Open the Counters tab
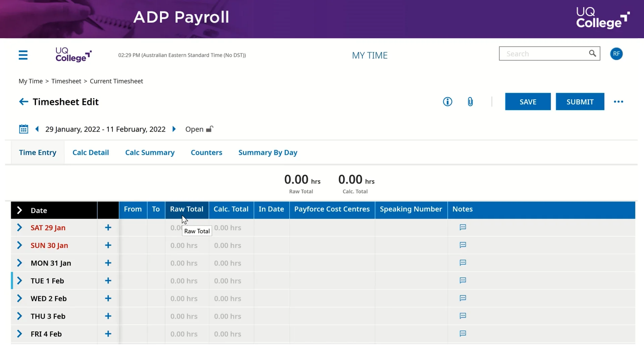This screenshot has height=362, width=644. tap(206, 152)
